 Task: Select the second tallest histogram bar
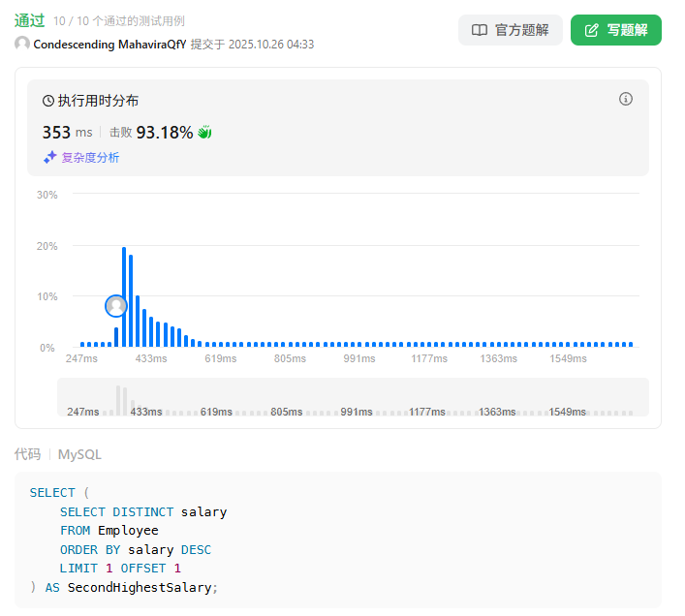click(x=131, y=300)
